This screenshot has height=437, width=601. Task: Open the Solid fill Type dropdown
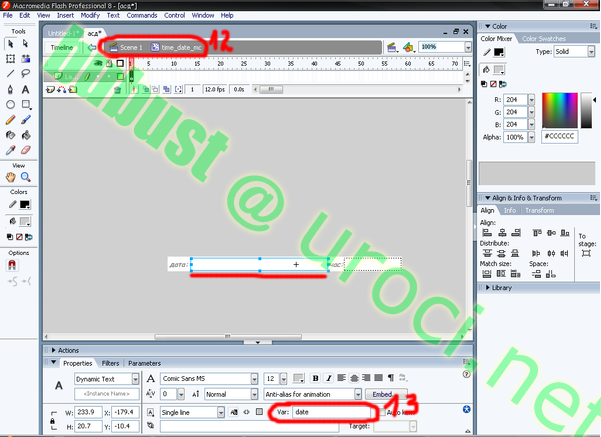591,51
